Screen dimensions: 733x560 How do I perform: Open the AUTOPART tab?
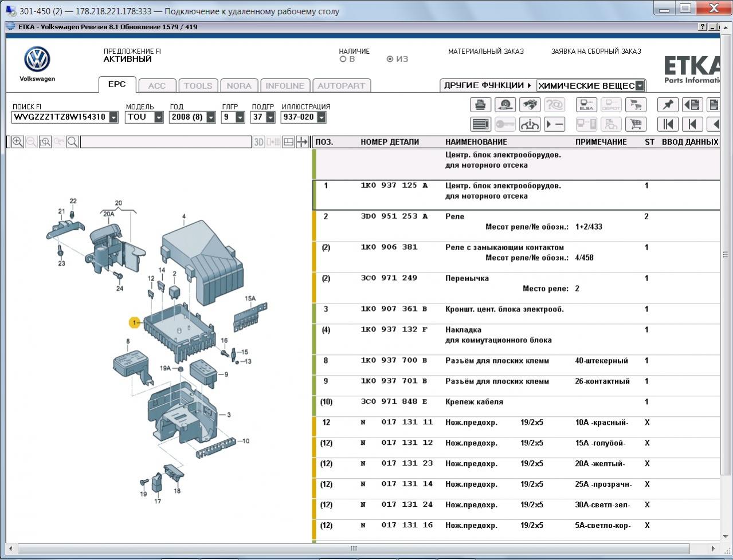[342, 86]
